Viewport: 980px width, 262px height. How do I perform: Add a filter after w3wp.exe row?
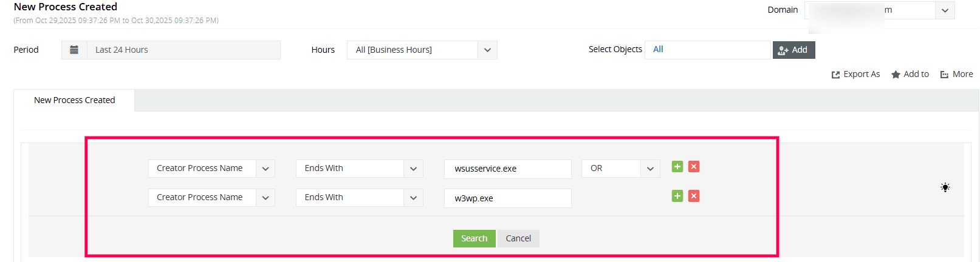[677, 196]
